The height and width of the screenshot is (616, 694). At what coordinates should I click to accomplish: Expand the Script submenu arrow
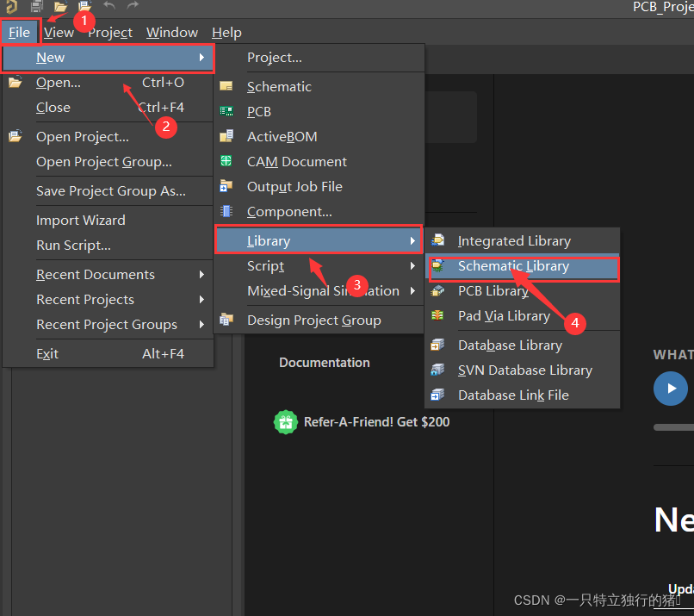(412, 265)
